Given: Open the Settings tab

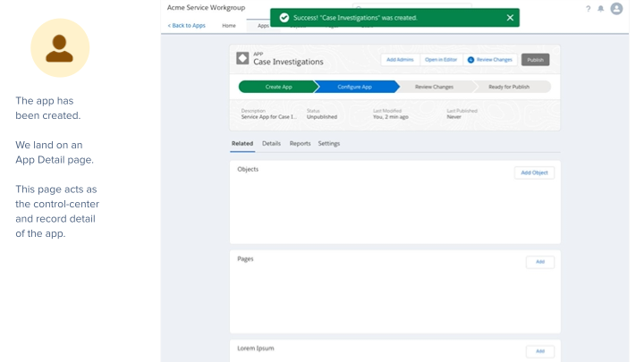Looking at the screenshot, I should [329, 144].
